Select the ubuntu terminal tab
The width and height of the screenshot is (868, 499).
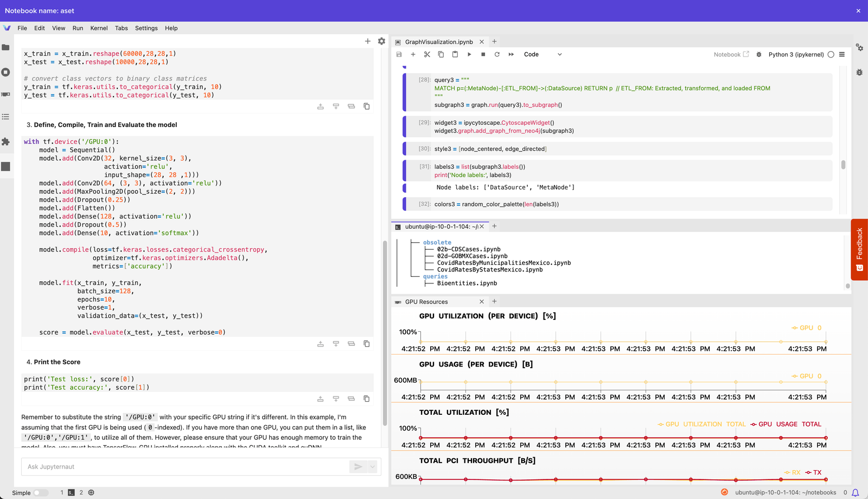(441, 226)
